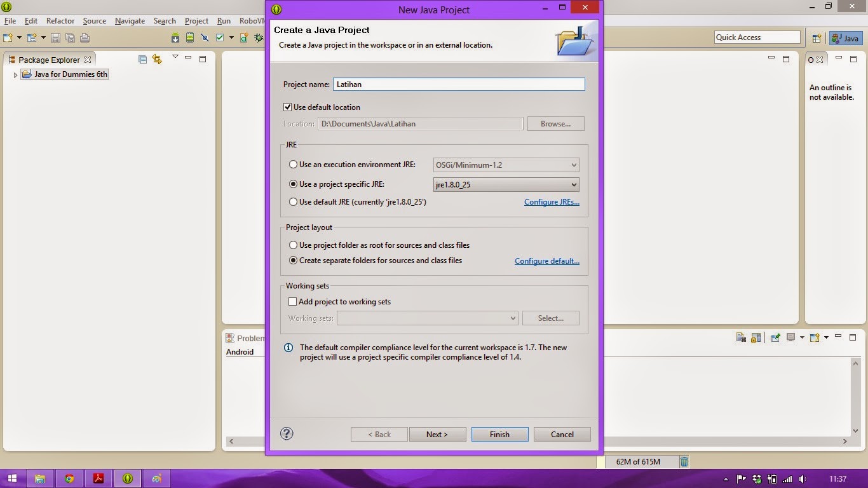Close the Outline view tab

[x=820, y=60]
